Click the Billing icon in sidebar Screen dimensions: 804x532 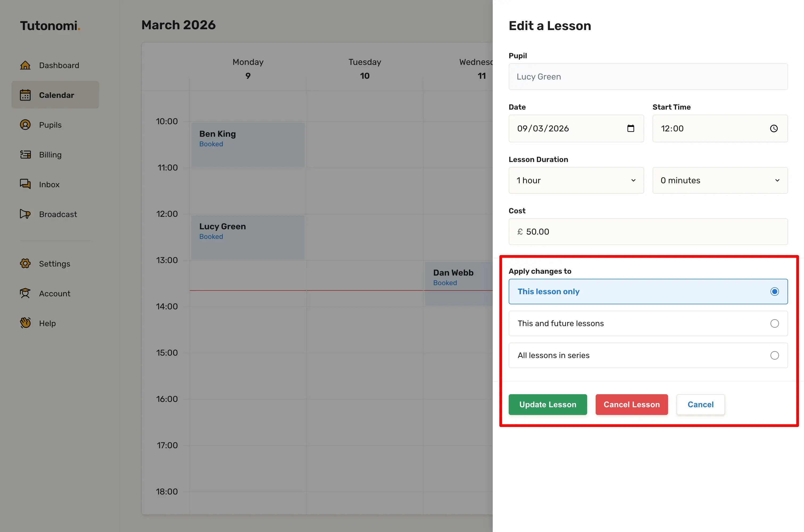coord(25,155)
